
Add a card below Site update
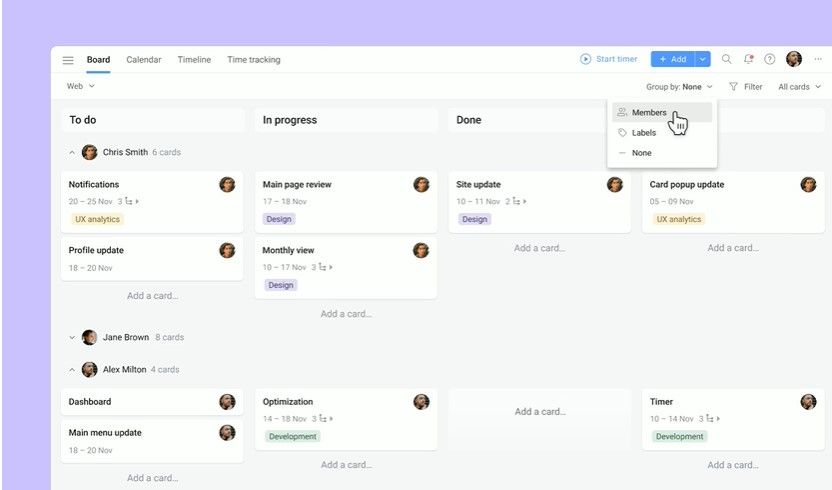click(540, 248)
